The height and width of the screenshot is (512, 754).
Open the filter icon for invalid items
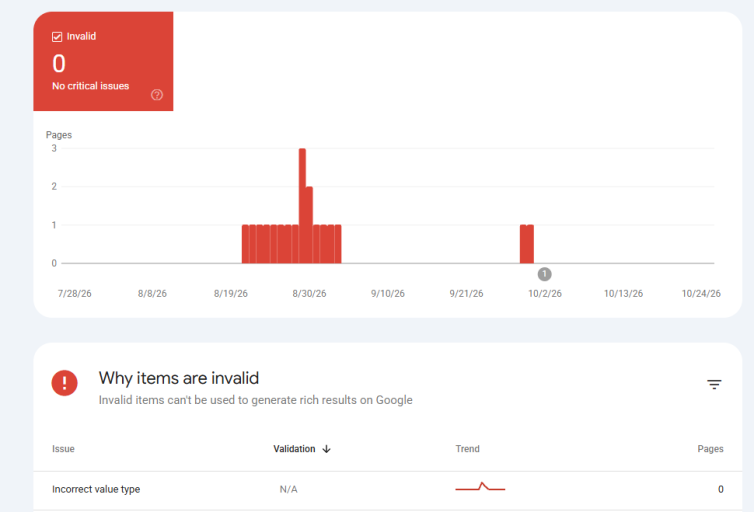coord(714,384)
